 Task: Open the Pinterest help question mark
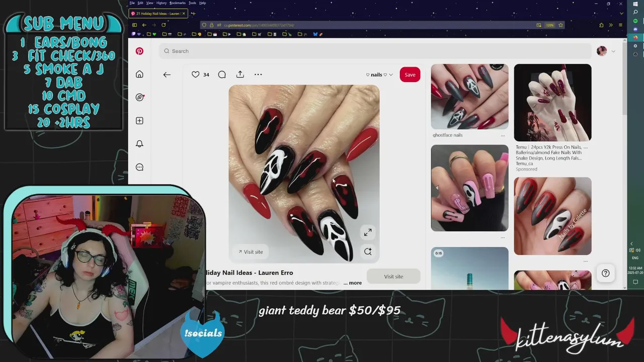[x=606, y=273]
